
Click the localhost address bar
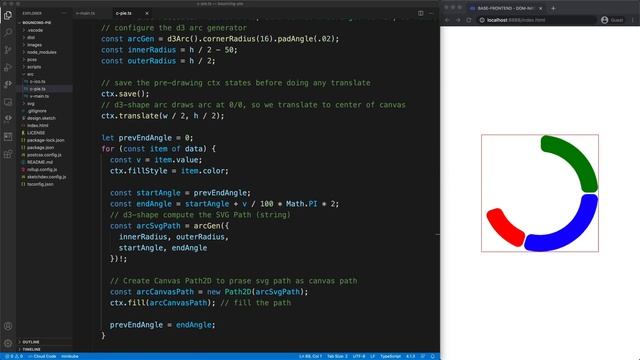coord(536,20)
